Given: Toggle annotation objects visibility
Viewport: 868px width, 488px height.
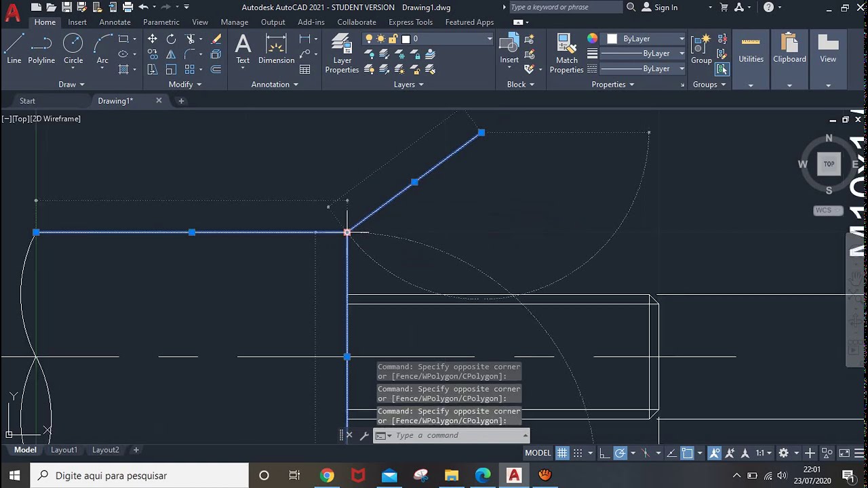Looking at the screenshot, I should click(x=714, y=453).
